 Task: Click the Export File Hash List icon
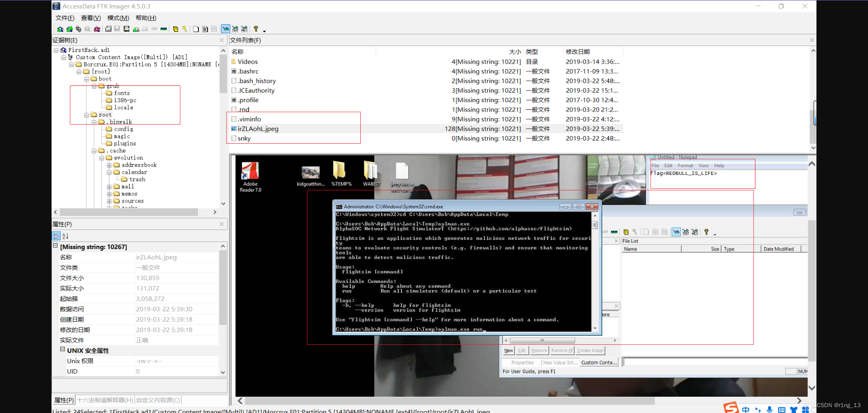point(205,29)
